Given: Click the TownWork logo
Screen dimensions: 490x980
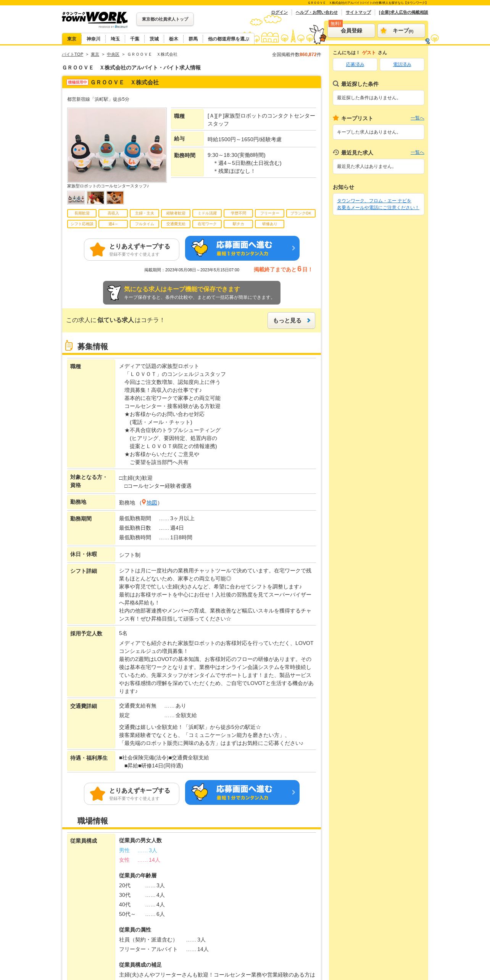Looking at the screenshot, I should click(95, 19).
